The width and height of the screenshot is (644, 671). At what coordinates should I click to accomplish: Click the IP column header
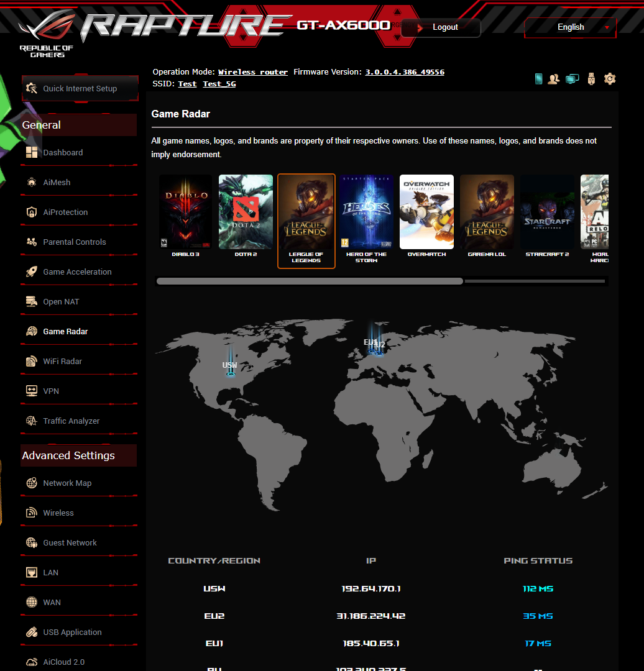coord(371,560)
